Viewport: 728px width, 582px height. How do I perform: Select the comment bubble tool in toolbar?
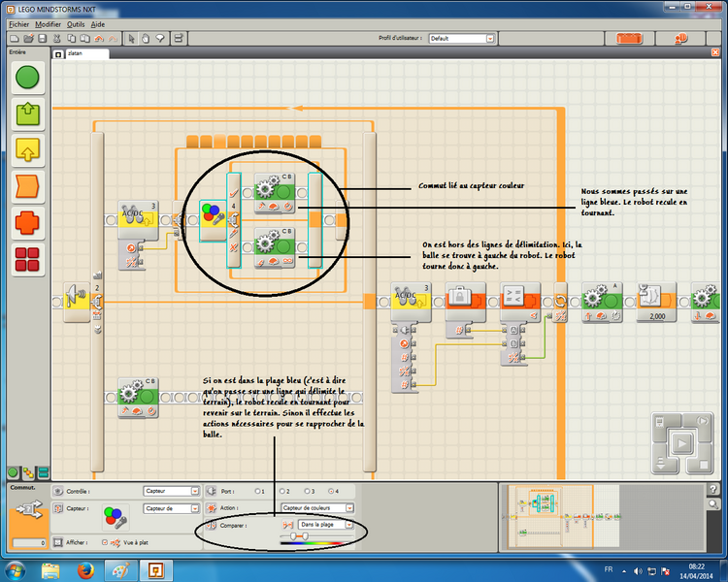(x=160, y=38)
